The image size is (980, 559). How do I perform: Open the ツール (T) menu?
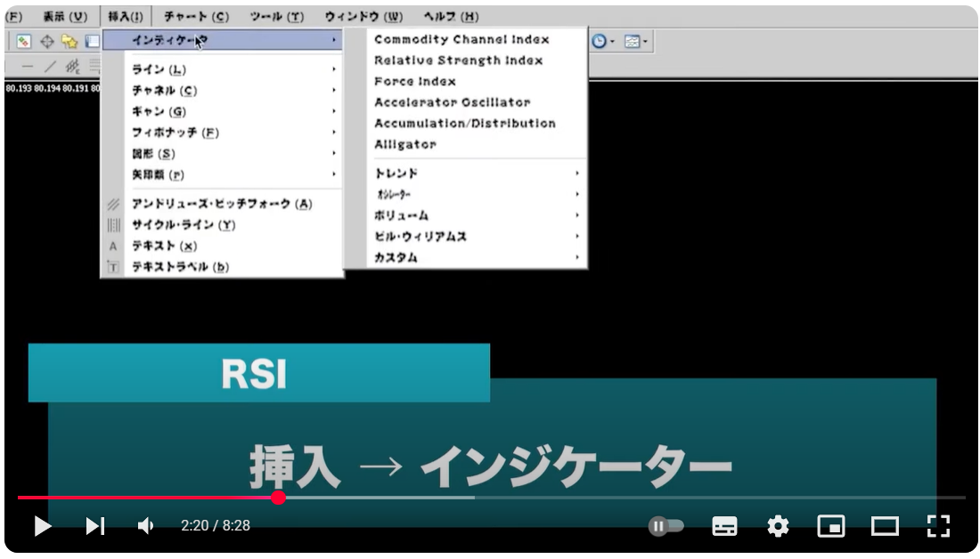coord(277,16)
